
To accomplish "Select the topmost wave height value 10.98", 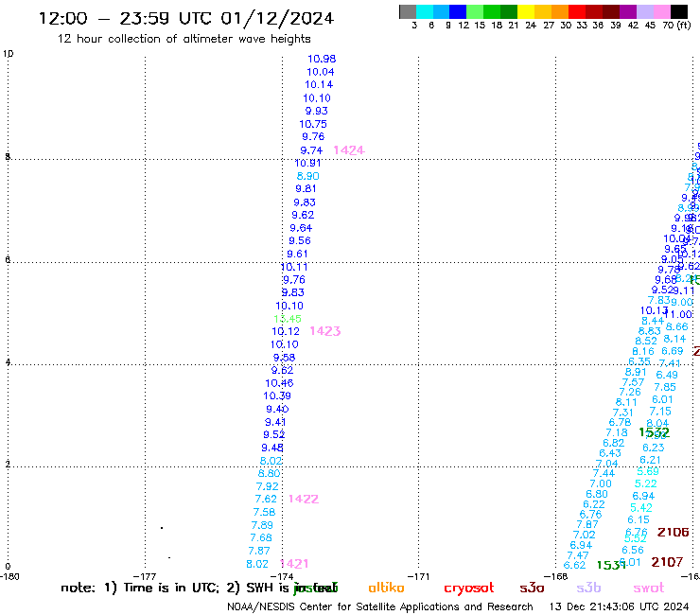I will coord(322,59).
